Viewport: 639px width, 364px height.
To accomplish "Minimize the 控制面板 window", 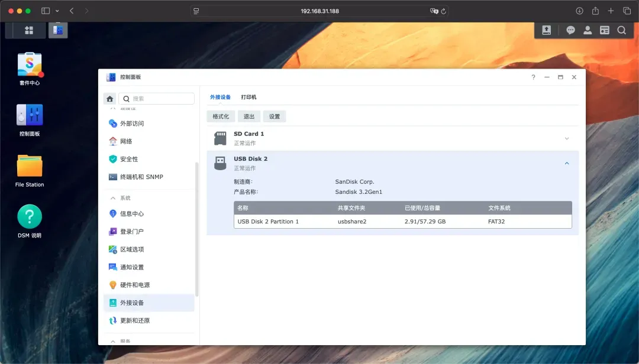I will (547, 77).
